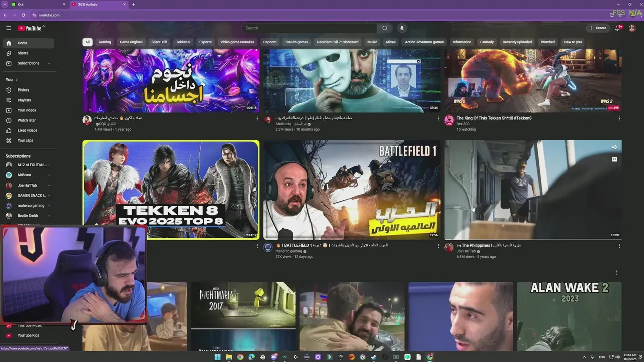Open options for Abulsadiq video

click(438, 119)
